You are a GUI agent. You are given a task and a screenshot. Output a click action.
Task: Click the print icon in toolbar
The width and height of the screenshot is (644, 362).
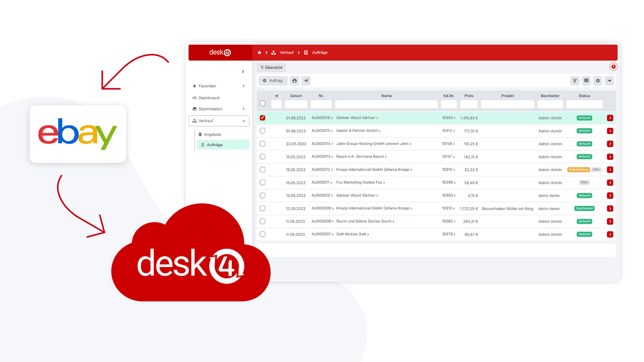pos(294,81)
